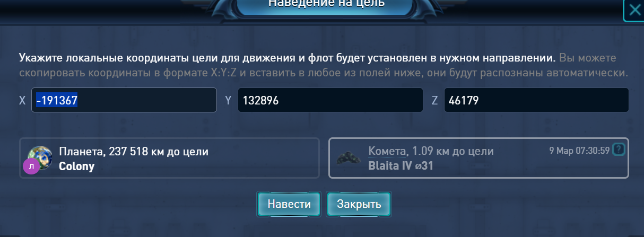
Task: Click the Y coordinate field with 132896
Action: tap(330, 100)
